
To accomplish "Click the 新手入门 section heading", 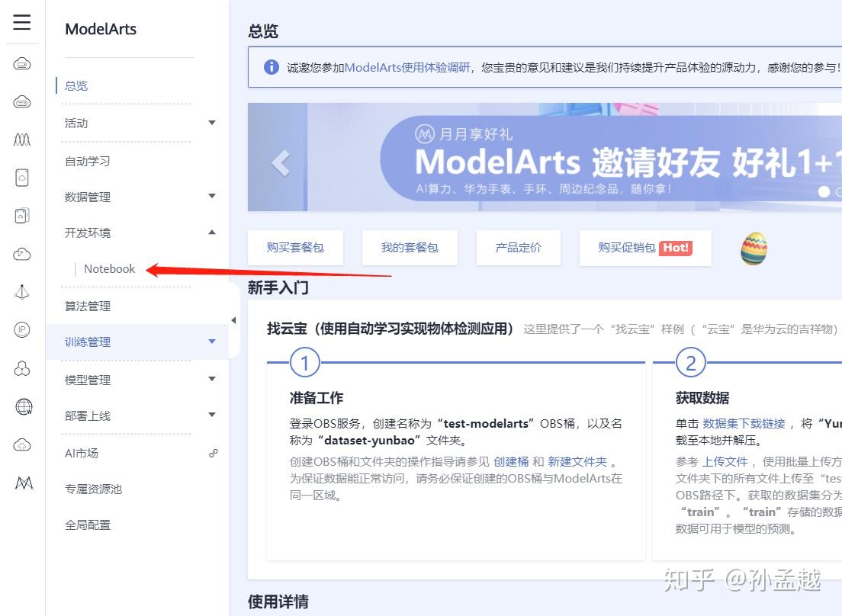I will [278, 287].
